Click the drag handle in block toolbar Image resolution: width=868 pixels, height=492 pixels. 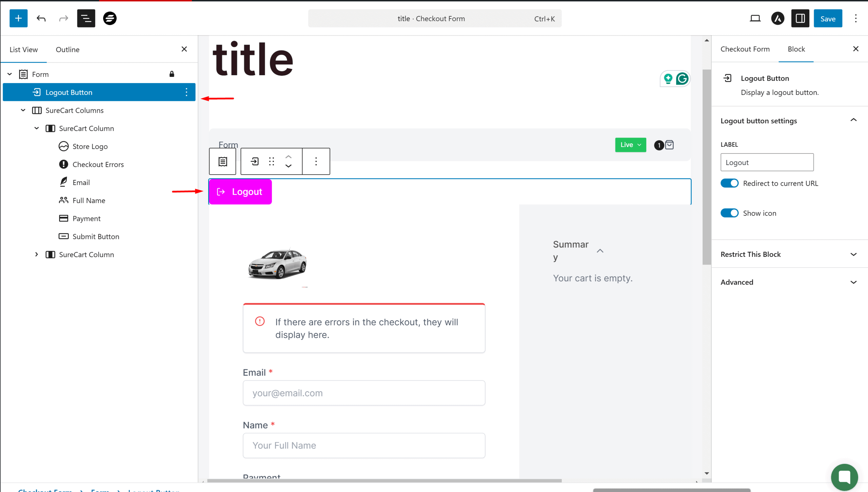[x=271, y=161]
